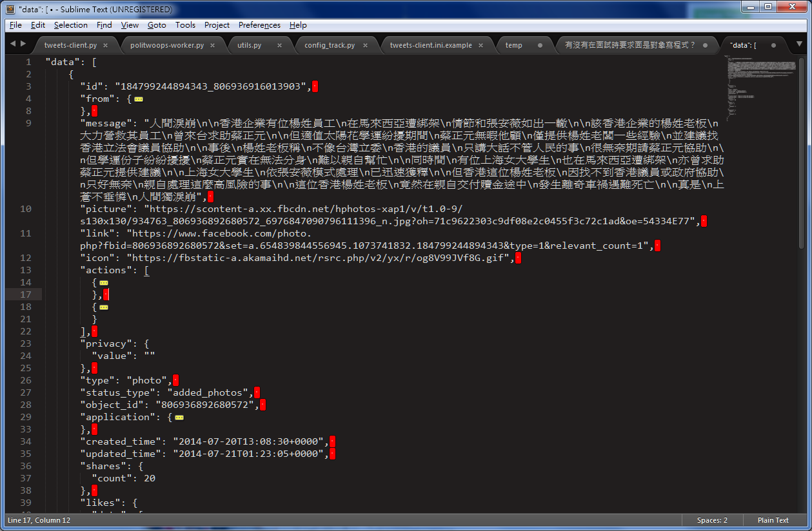Screen dimensions: 812x531
Task: Close the utils.py tab
Action: 280,46
